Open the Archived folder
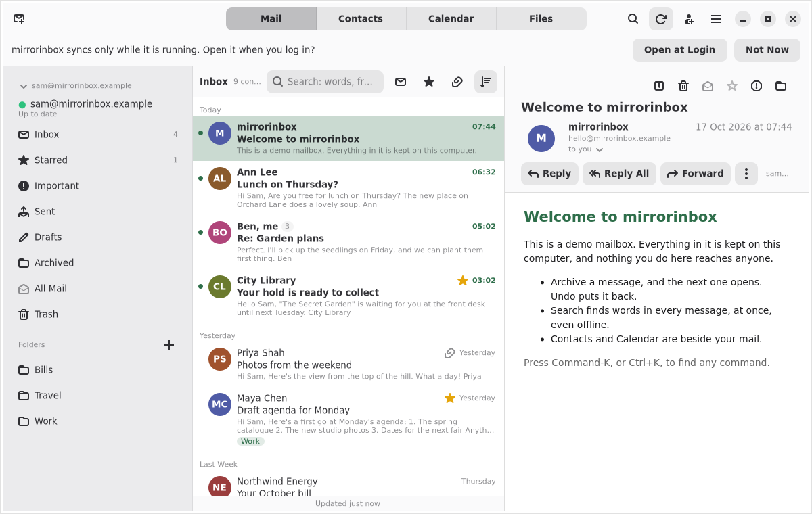812x514 pixels. [98, 263]
